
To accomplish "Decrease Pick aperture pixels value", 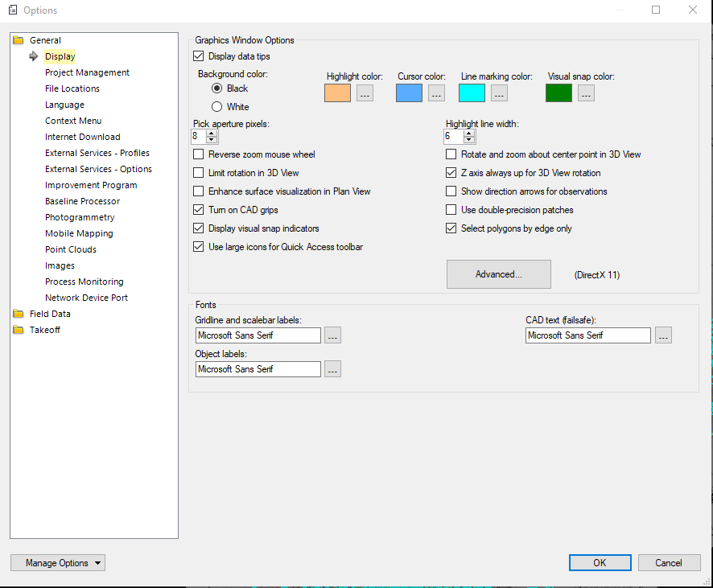I will (x=212, y=139).
